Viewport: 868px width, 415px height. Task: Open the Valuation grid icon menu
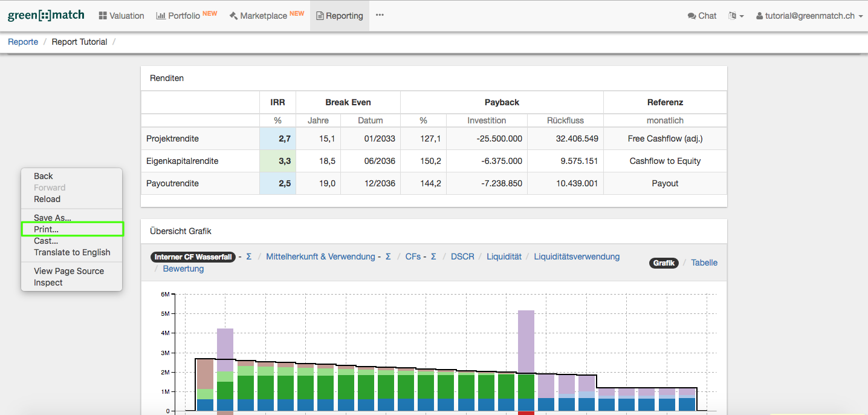[x=103, y=16]
